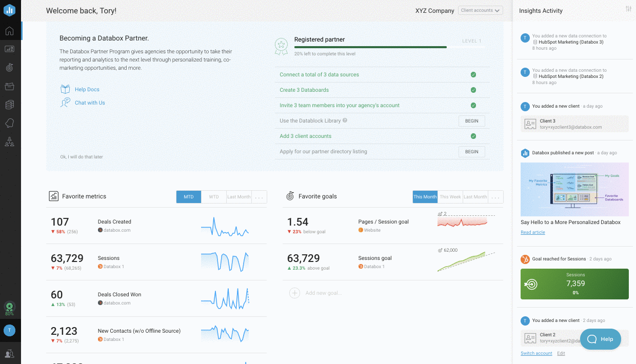This screenshot has width=636, height=364.
Task: Click Add 3 client accounts step
Action: click(x=305, y=136)
